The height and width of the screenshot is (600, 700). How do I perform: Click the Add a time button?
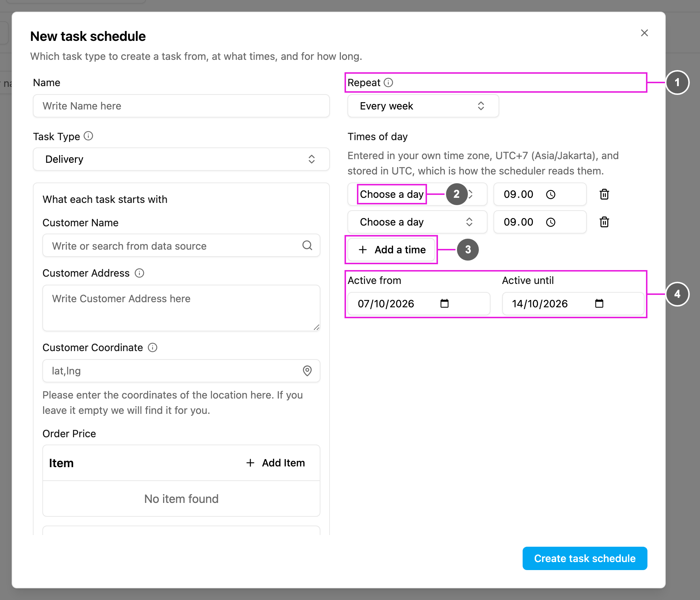392,250
